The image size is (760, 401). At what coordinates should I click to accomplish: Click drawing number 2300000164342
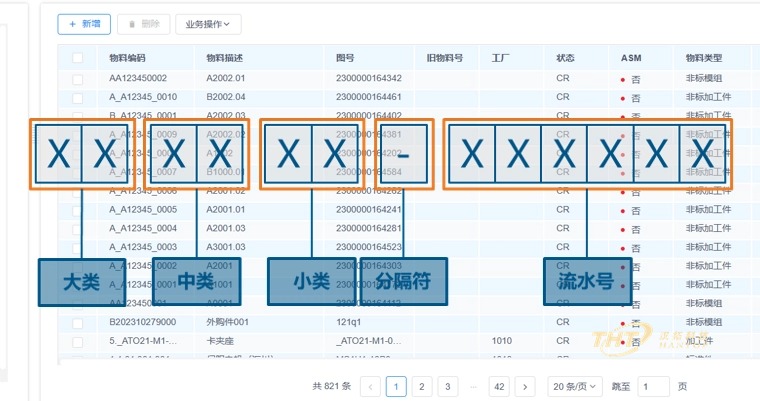tap(369, 78)
